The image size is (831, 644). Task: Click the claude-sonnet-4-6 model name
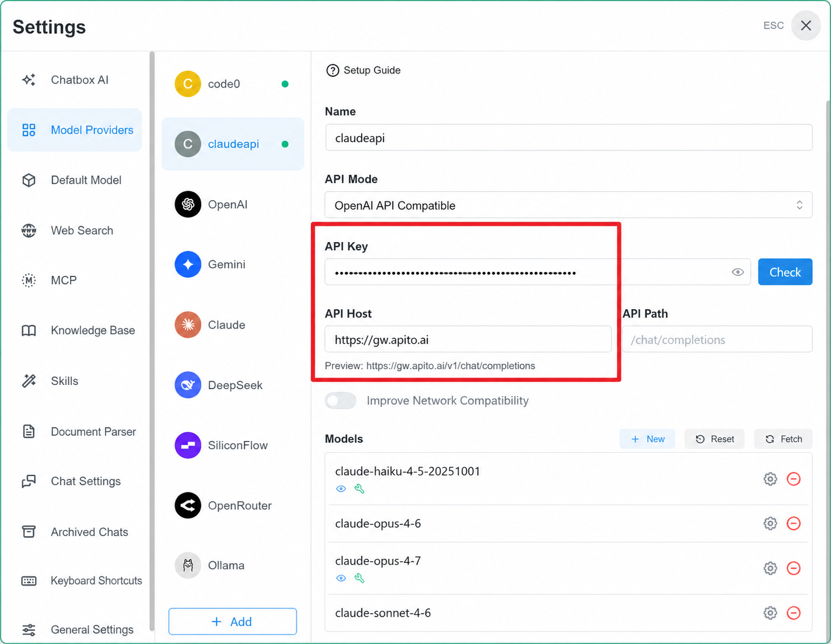tap(383, 612)
